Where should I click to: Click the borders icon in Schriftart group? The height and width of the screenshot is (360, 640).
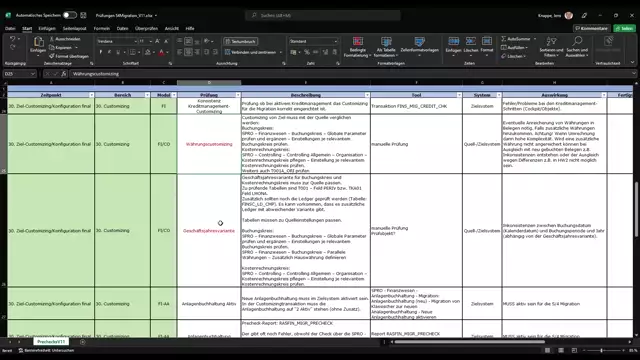(132, 52)
